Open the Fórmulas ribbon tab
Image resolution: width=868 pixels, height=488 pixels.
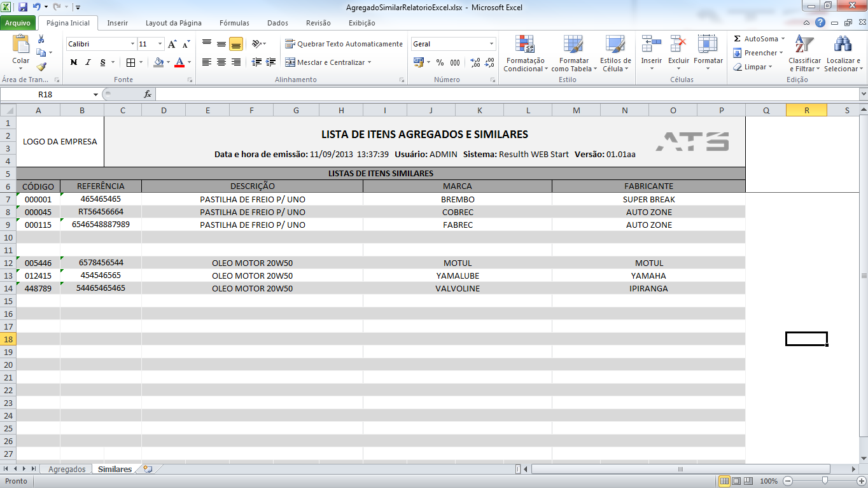(x=234, y=23)
